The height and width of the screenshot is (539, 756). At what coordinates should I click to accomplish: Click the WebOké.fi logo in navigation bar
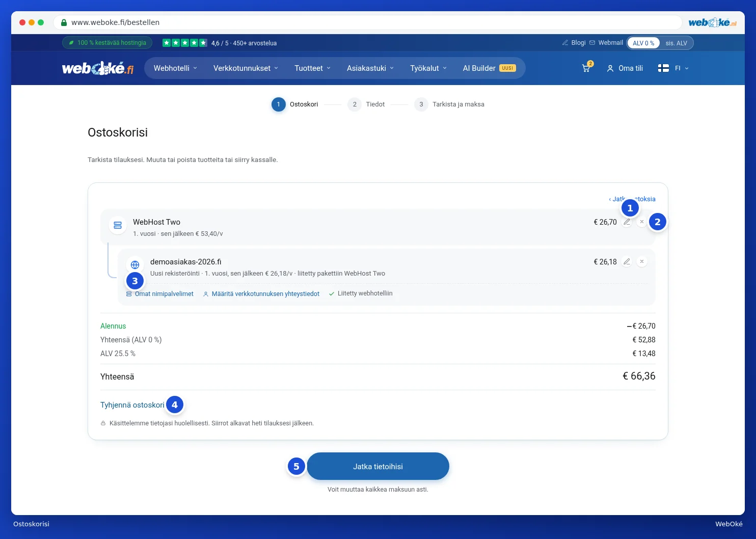[x=98, y=68]
